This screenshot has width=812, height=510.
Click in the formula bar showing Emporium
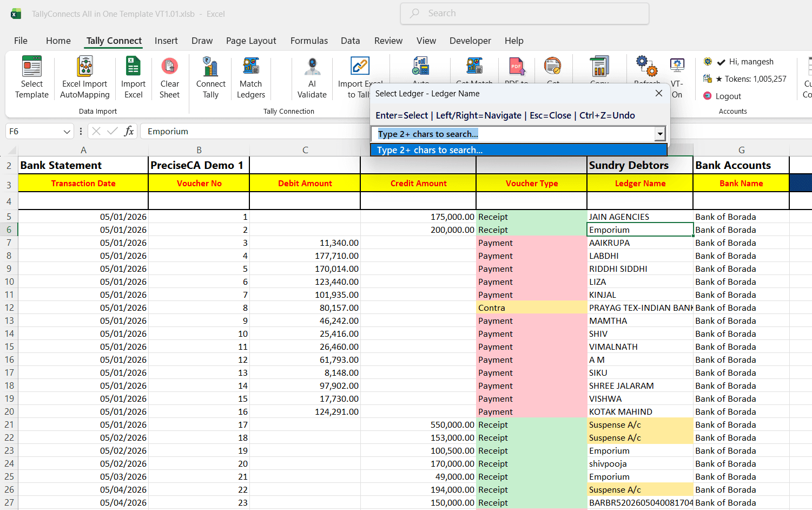click(255, 132)
